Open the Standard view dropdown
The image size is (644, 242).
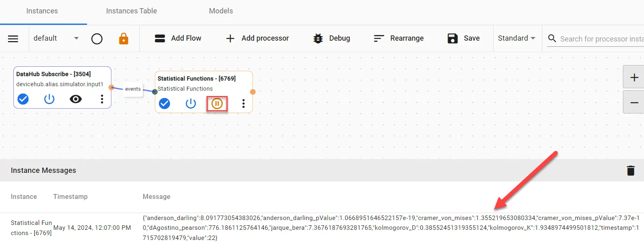[517, 38]
